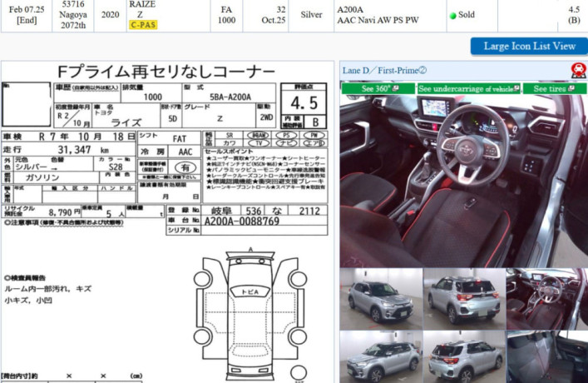
Task: Click the auction sheet score 4.5
Action: pos(304,103)
